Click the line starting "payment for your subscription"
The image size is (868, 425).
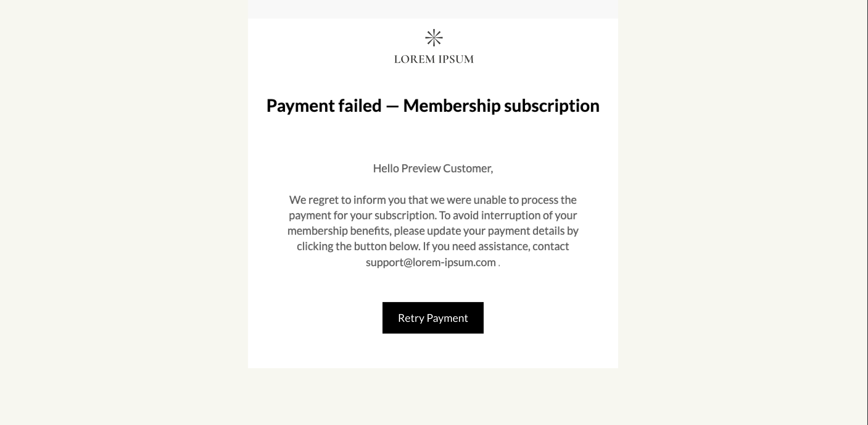coord(433,216)
